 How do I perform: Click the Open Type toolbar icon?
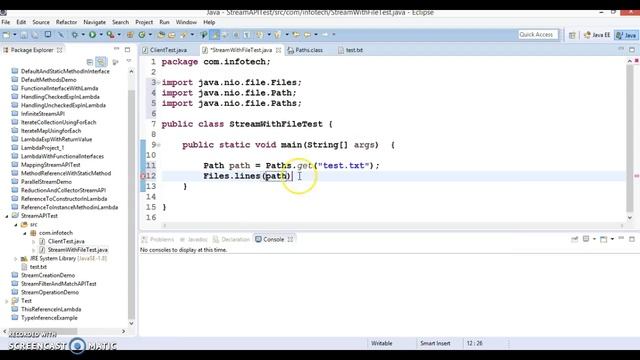point(161,35)
